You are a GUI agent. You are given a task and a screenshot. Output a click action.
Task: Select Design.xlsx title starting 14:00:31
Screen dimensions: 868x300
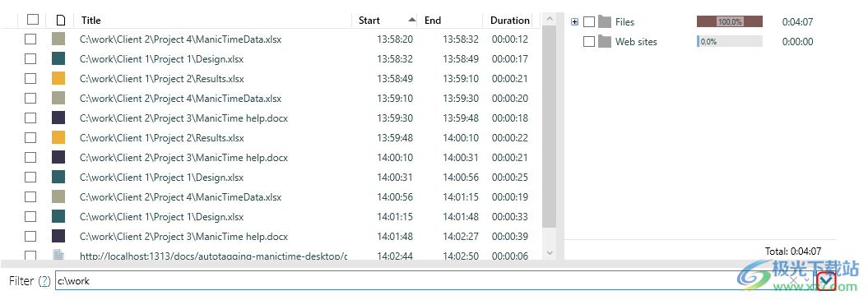tap(161, 177)
